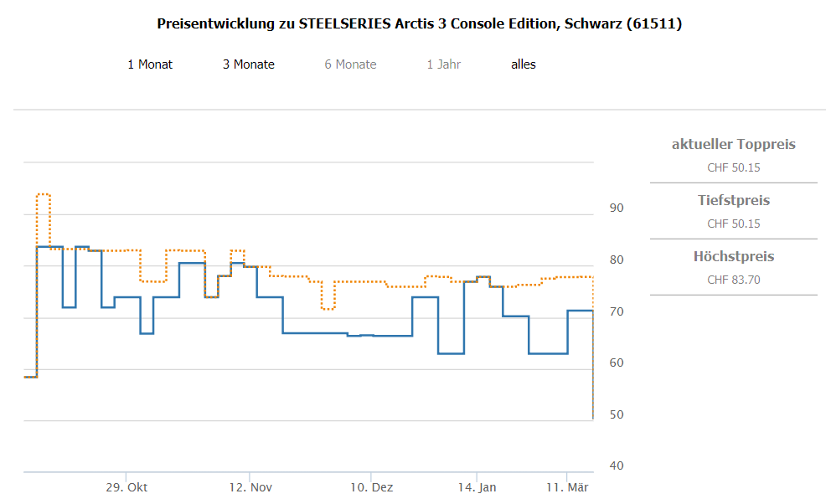831x504 pixels.
Task: Switch to the '3 Monate' range
Action: tap(248, 64)
